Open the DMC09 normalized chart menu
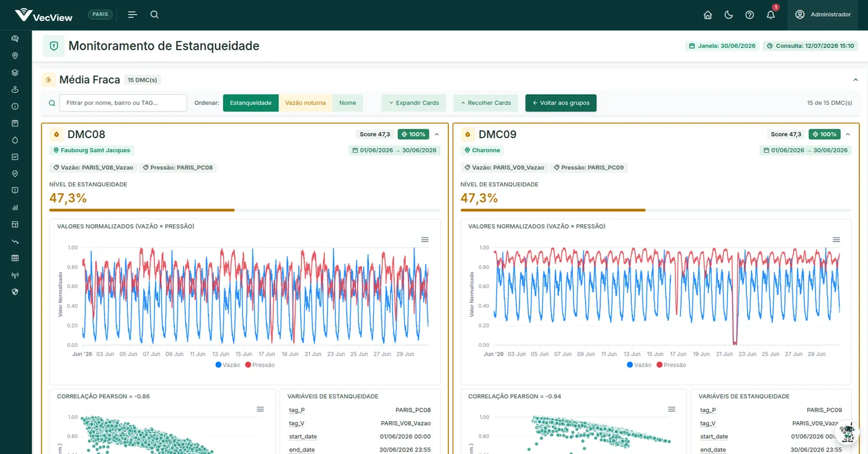Screen dimensions: 868x454 pyautogui.click(x=836, y=240)
